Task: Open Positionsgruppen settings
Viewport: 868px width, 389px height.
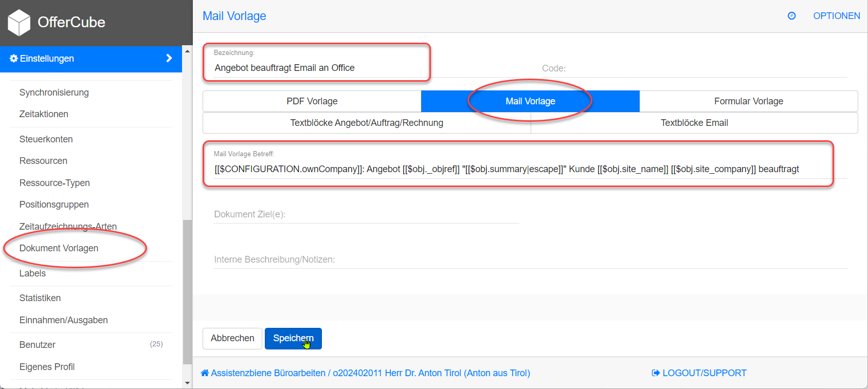Action: (54, 205)
